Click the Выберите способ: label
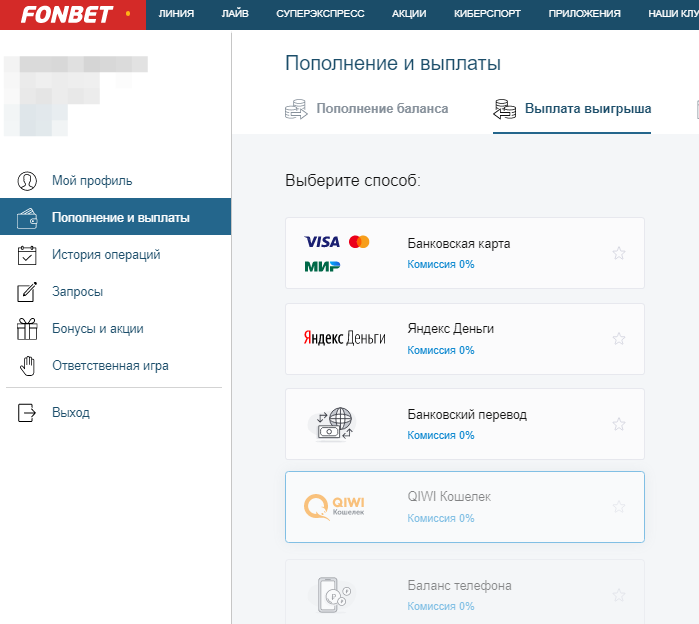 353,181
